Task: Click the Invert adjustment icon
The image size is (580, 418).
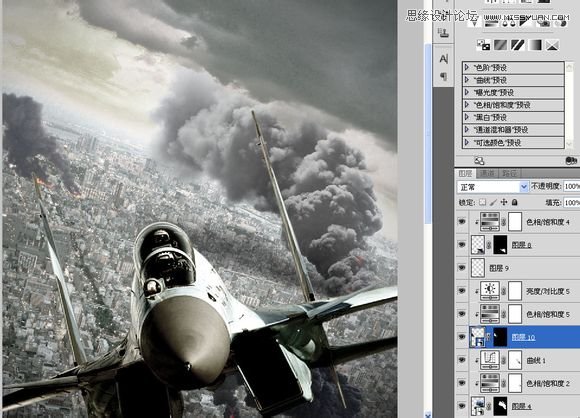Action: 483,45
